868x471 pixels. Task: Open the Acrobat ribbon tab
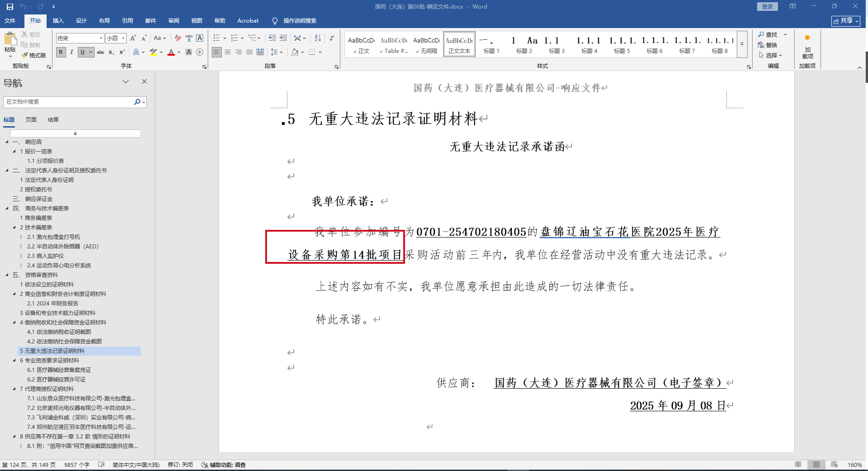pyautogui.click(x=248, y=21)
